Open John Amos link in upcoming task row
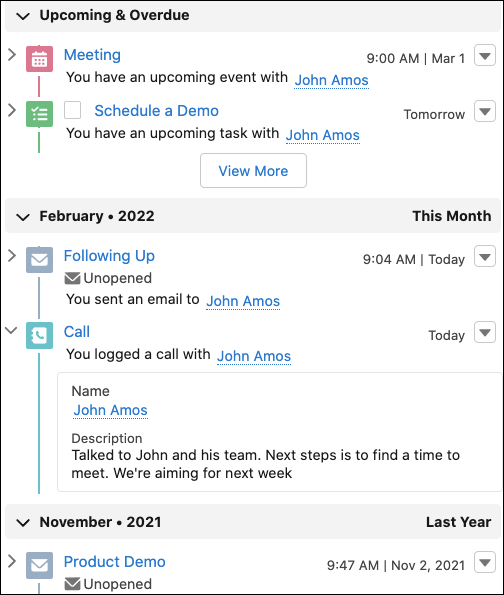504x595 pixels. coord(323,135)
